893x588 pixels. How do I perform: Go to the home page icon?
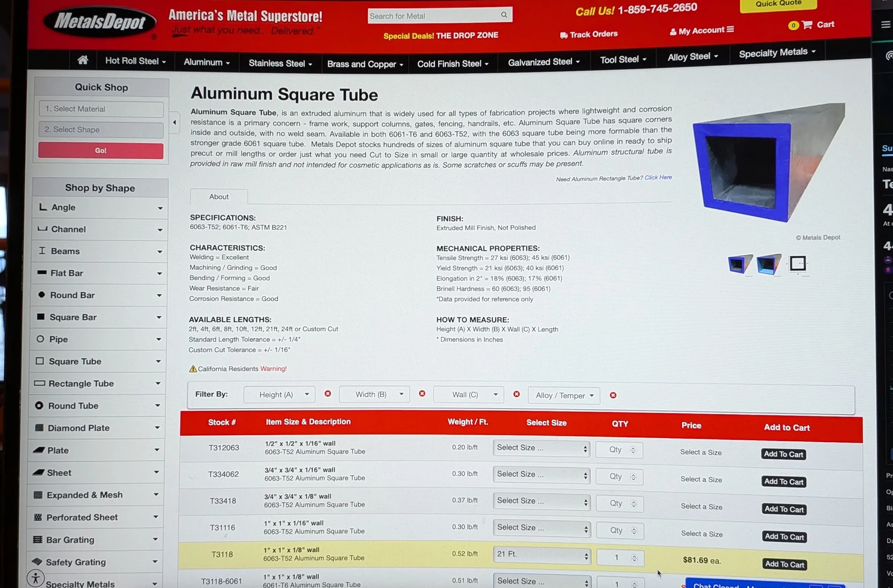83,60
